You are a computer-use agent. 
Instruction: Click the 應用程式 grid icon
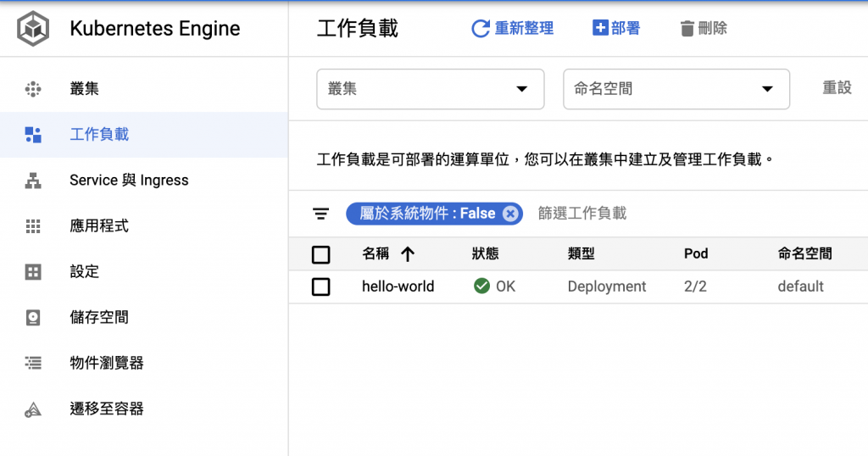pos(33,225)
